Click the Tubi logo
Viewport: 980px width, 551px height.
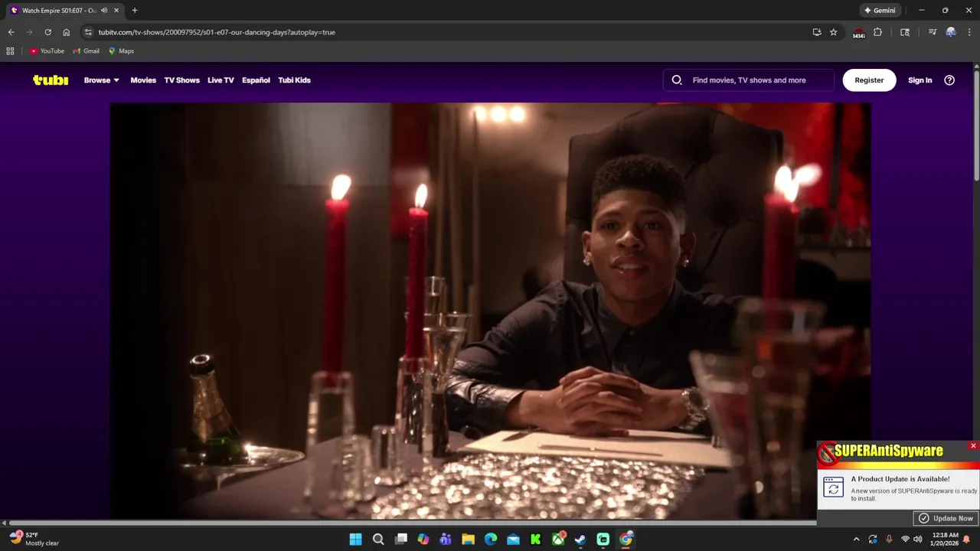point(51,80)
